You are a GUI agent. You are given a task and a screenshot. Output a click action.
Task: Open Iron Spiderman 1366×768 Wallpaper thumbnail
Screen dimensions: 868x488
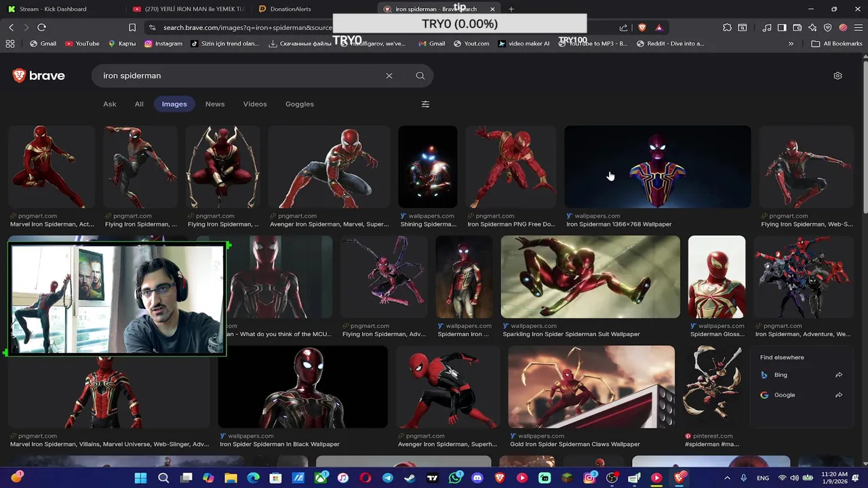click(658, 167)
